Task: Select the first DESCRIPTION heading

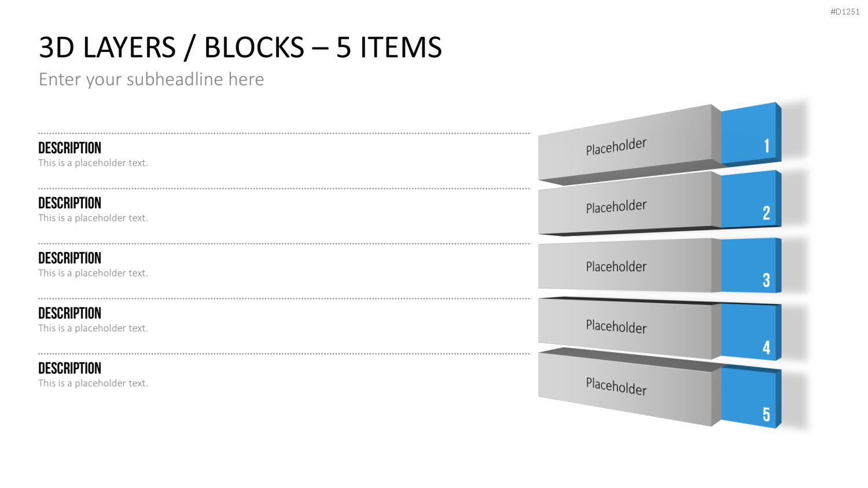Action: click(69, 148)
